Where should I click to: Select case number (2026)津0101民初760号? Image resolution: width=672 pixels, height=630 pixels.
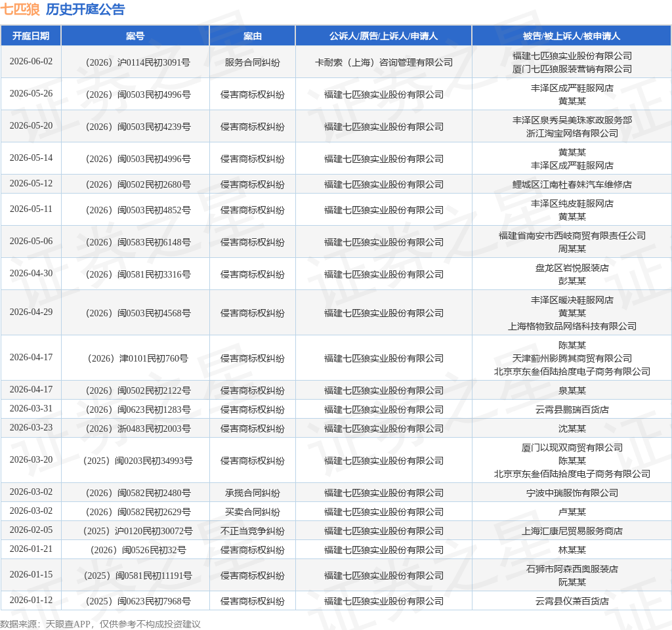point(138,358)
